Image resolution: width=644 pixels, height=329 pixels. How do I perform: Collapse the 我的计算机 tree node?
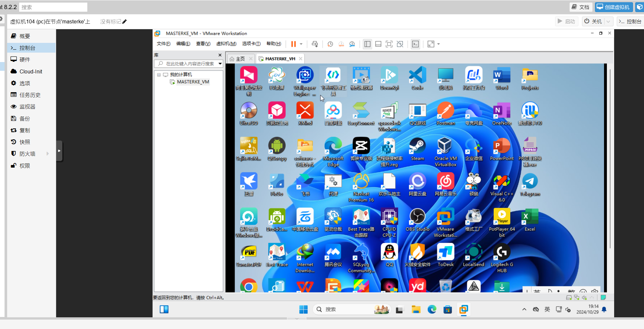pos(159,75)
